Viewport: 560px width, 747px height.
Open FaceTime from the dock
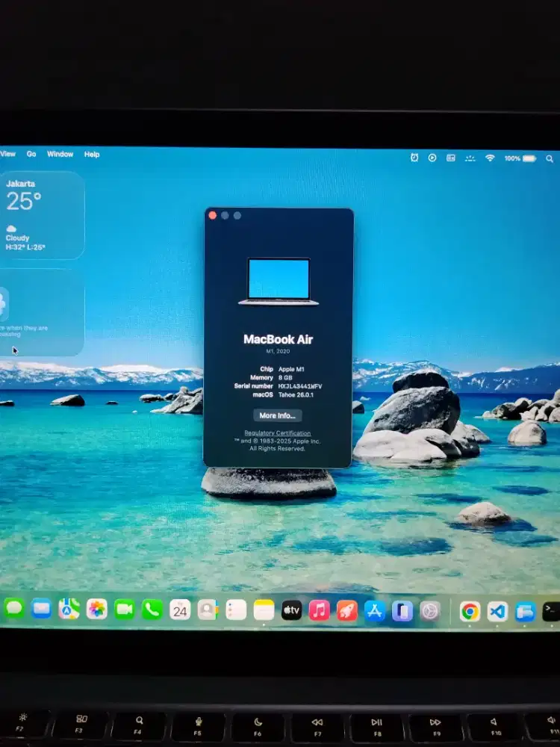pos(125,610)
